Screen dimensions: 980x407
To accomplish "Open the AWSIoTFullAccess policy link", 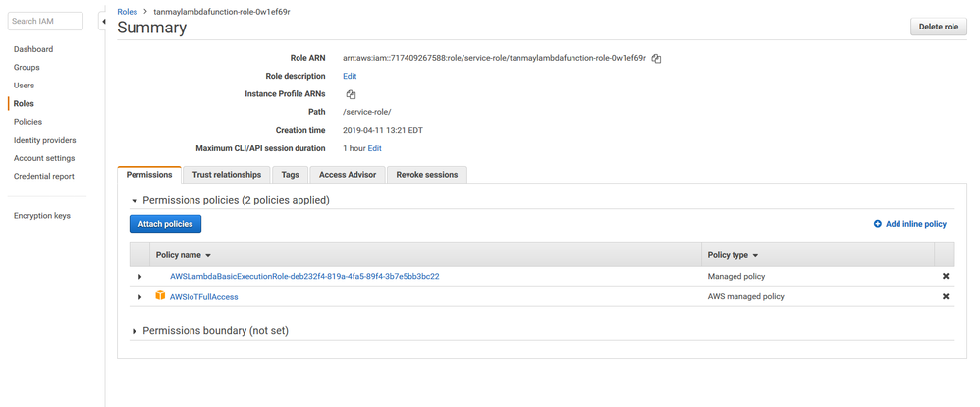I will 203,297.
